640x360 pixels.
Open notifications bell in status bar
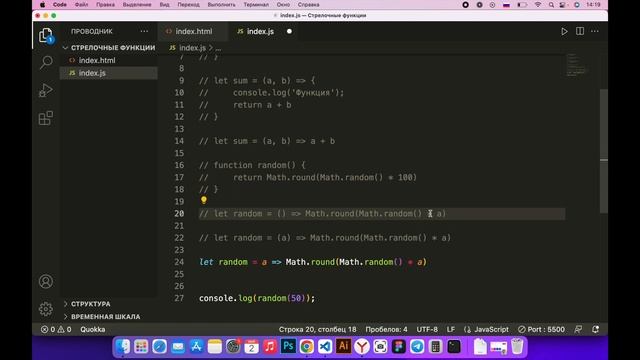coord(596,329)
